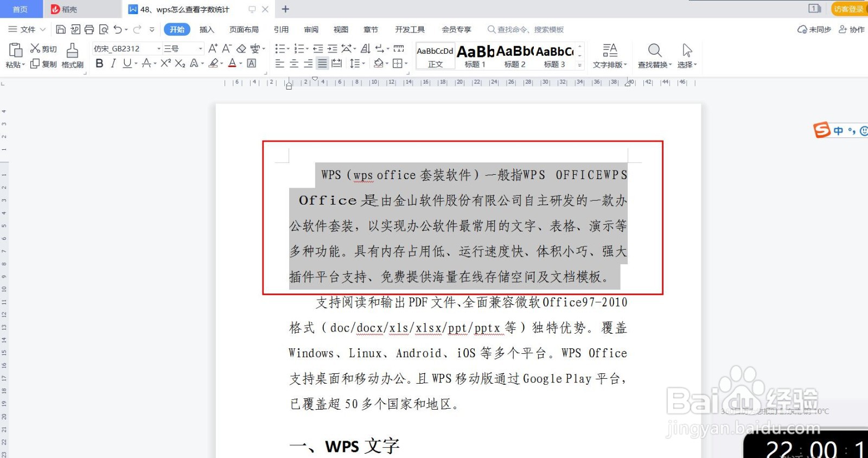Screen dimensions: 868x458
Task: Click the paragraph shading fill button
Action: coord(379,63)
